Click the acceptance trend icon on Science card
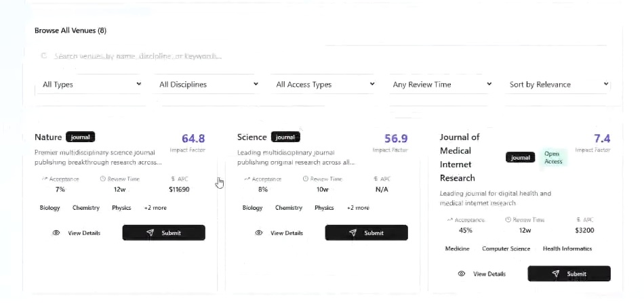 point(247,179)
